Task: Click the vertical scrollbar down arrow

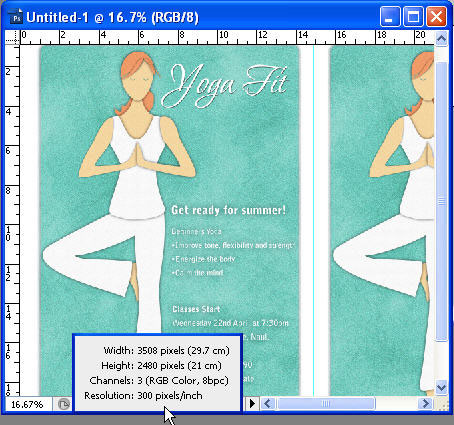Action: coord(441,388)
